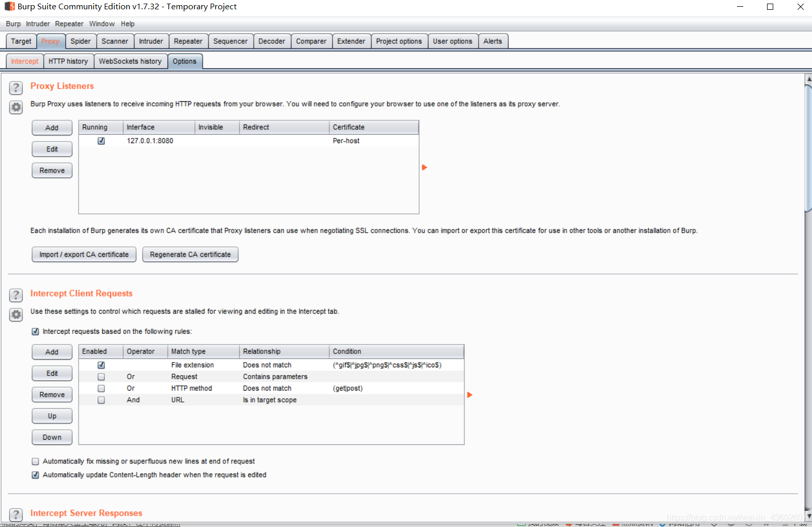The height and width of the screenshot is (527, 812).
Task: Expand intercept rules table with orange arrow
Action: (469, 395)
